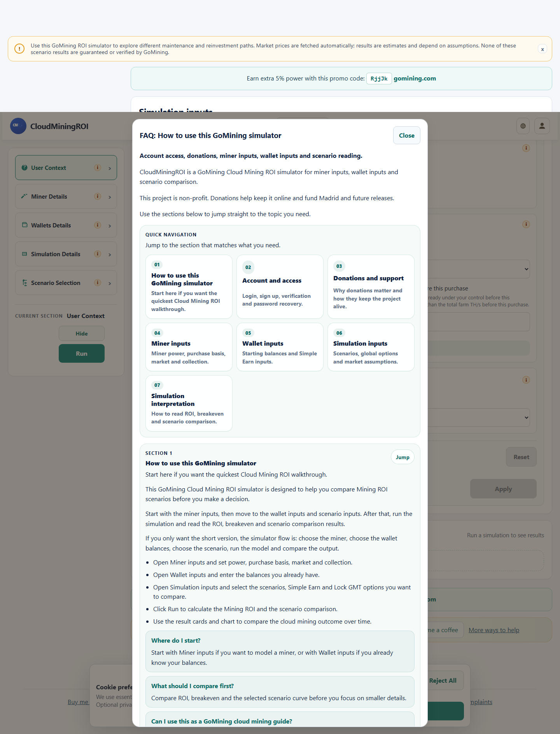Open the language globe icon
Viewport: 560px width, 734px height.
tap(523, 126)
